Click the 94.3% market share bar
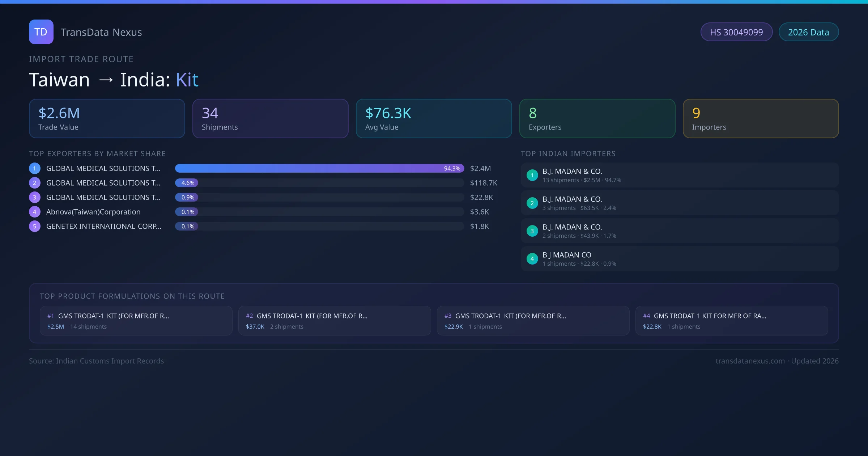The image size is (868, 456). point(319,168)
